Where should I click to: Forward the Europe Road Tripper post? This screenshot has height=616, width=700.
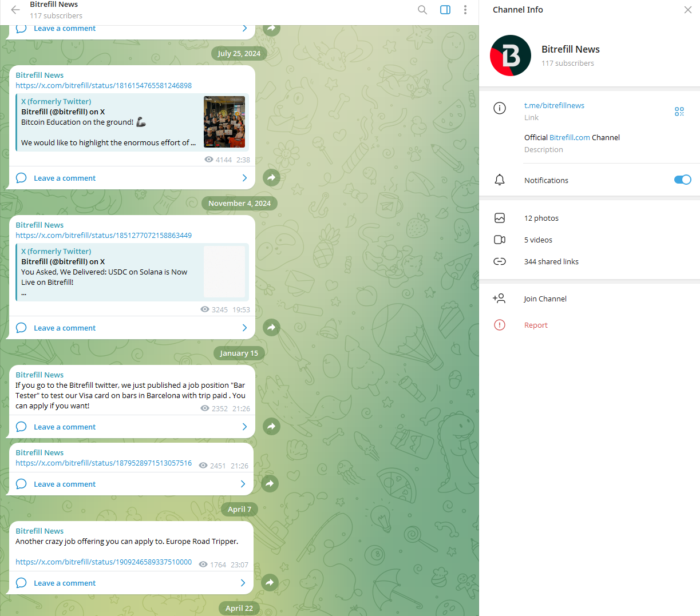(x=270, y=582)
